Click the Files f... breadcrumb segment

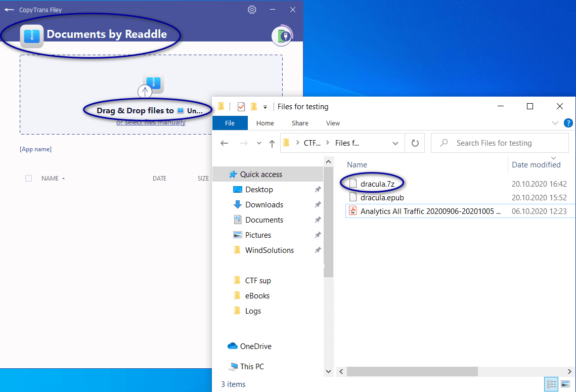click(x=347, y=143)
